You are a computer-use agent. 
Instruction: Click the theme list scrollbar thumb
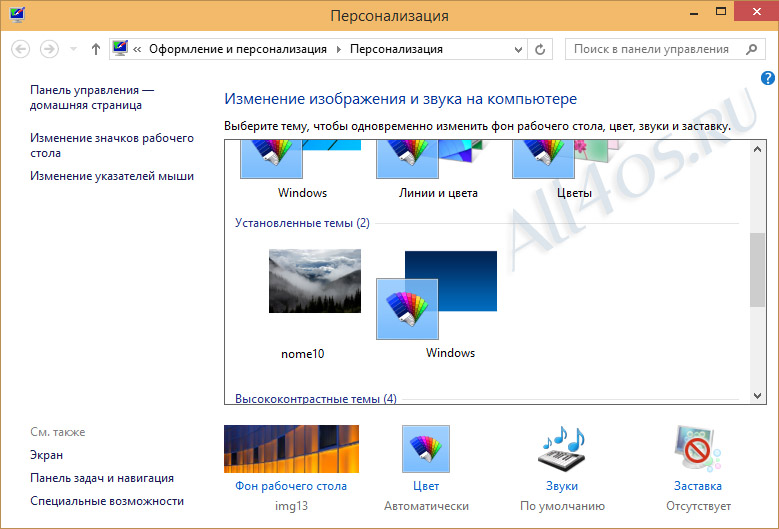(757, 270)
